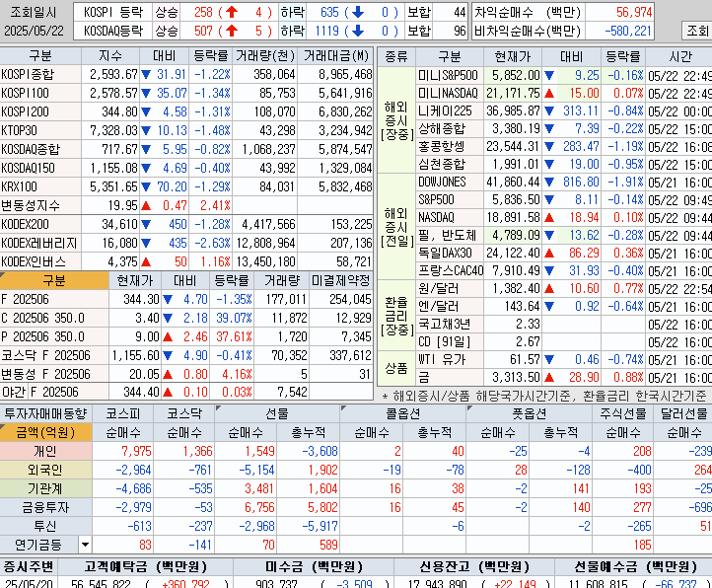Click the 거래대금(M) column header
Image resolution: width=712 pixels, height=588 pixels.
(x=336, y=56)
